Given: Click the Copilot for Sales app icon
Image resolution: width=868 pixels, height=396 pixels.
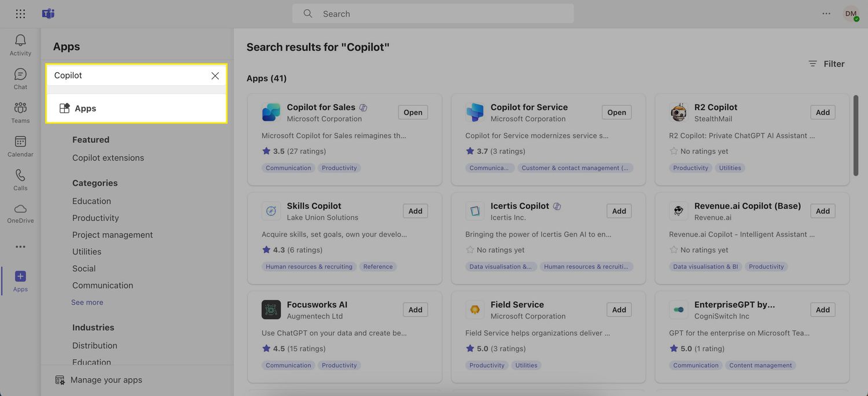Looking at the screenshot, I should pos(271,112).
